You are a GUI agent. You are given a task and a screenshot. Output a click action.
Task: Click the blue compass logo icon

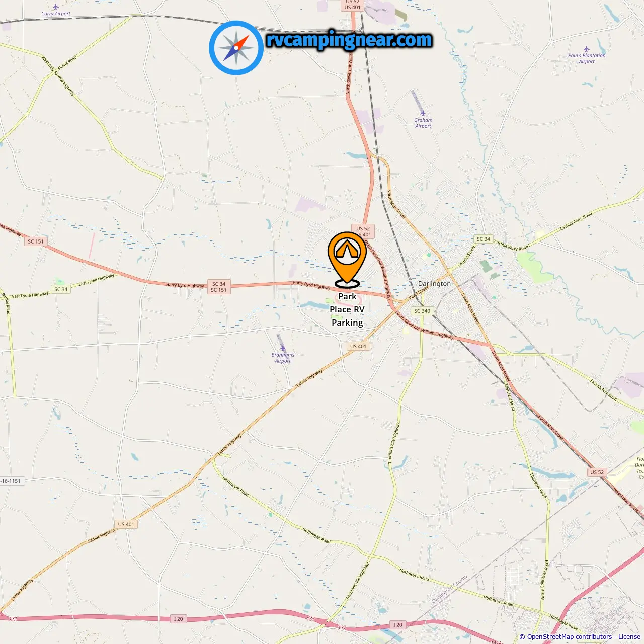pyautogui.click(x=236, y=48)
